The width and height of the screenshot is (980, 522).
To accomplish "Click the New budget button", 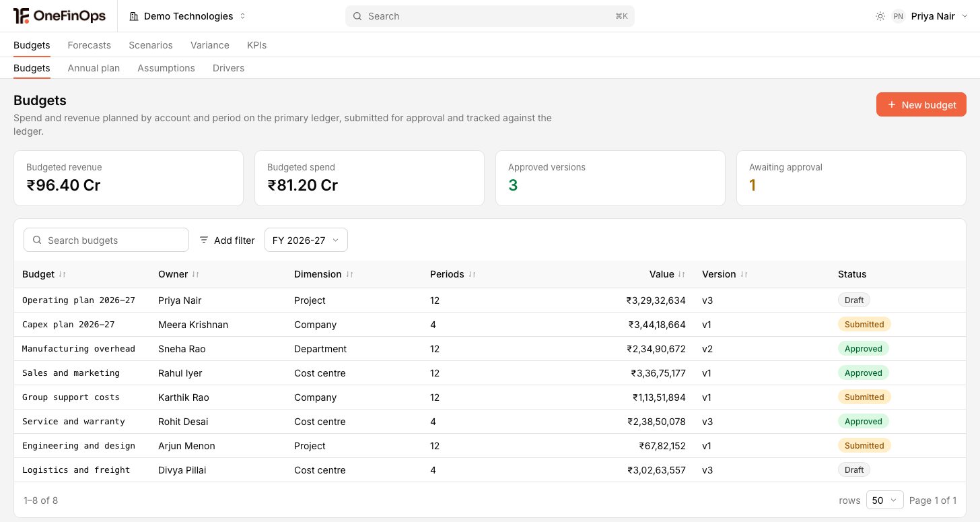I will point(921,104).
